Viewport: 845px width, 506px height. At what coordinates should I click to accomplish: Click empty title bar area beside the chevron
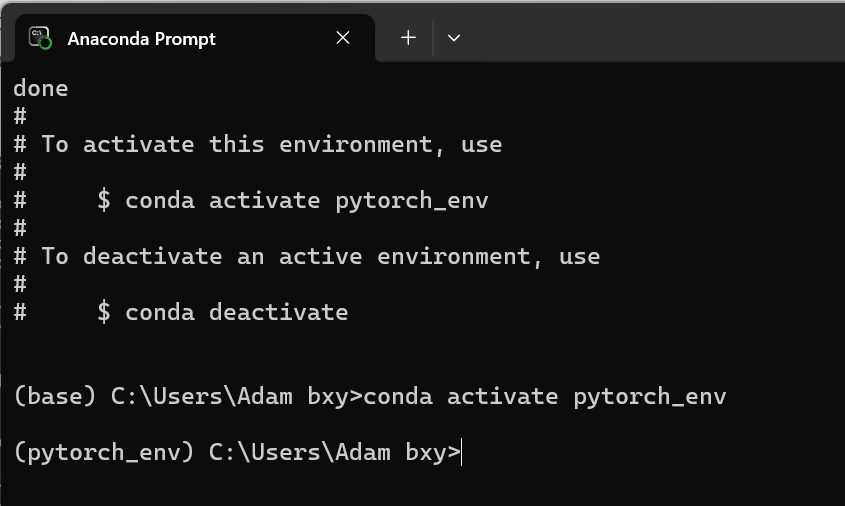pyautogui.click(x=647, y=32)
